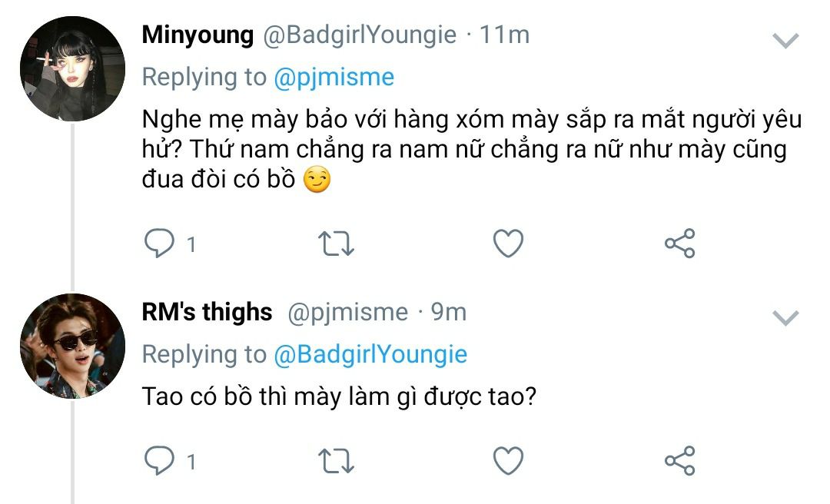This screenshot has width=830, height=504.
Task: Reply to Minyoung's tweet
Action: tap(159, 243)
